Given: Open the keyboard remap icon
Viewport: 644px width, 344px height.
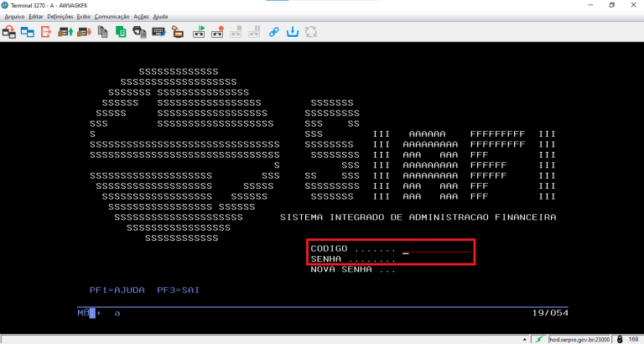Looking at the screenshot, I should pyautogui.click(x=158, y=33).
